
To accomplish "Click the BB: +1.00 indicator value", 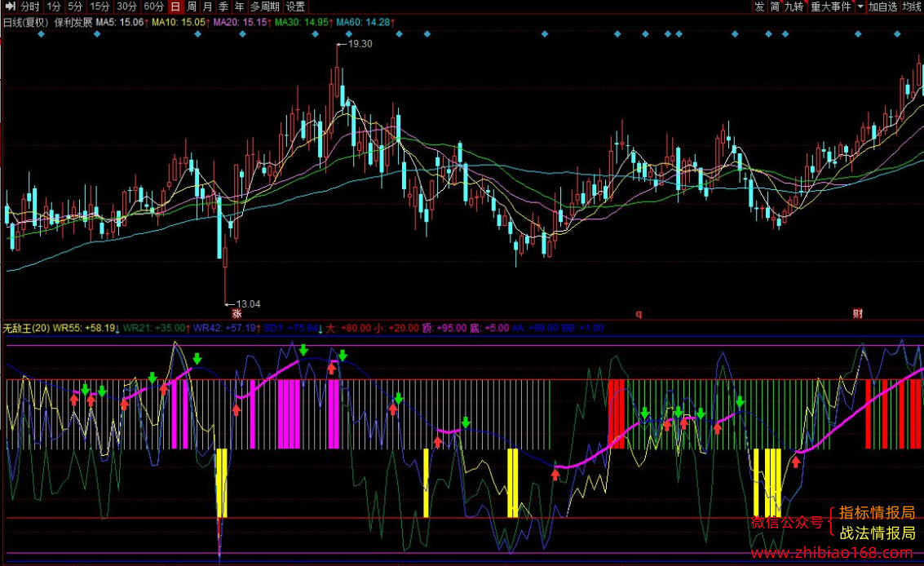I will pyautogui.click(x=583, y=328).
